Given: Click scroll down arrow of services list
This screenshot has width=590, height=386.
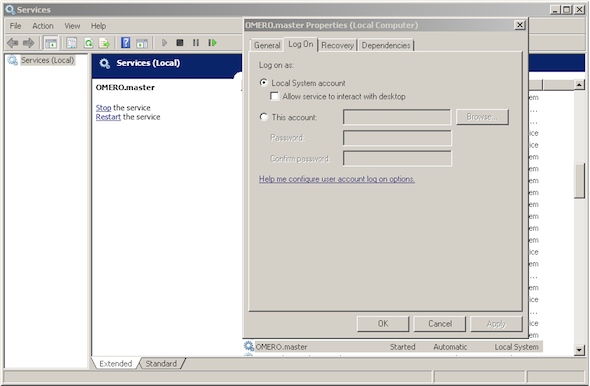Looking at the screenshot, I should (579, 350).
